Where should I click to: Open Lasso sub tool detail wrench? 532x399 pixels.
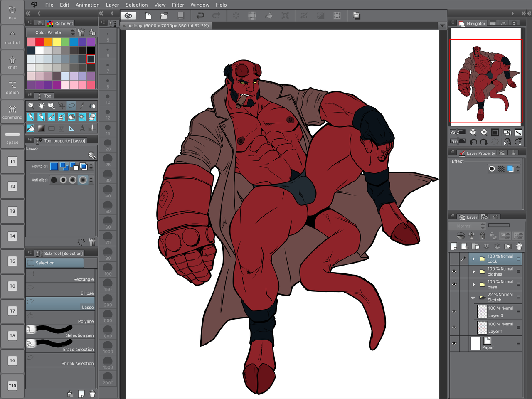92,155
